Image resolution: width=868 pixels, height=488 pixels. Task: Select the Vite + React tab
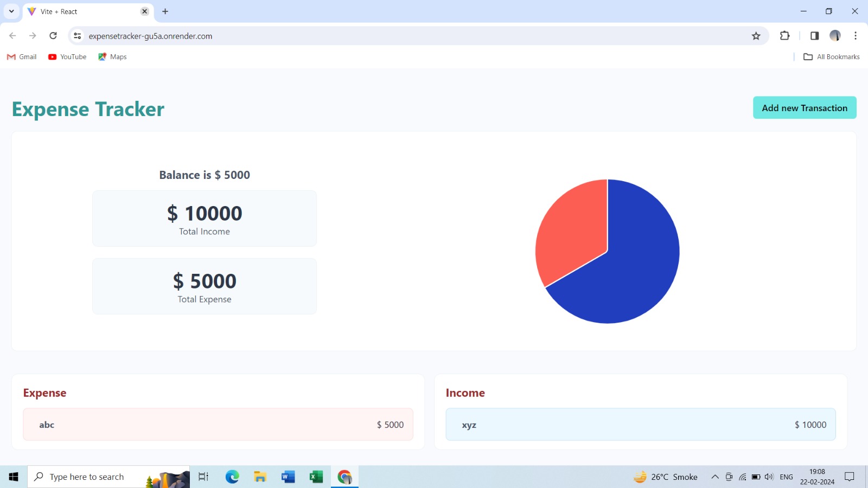click(88, 11)
